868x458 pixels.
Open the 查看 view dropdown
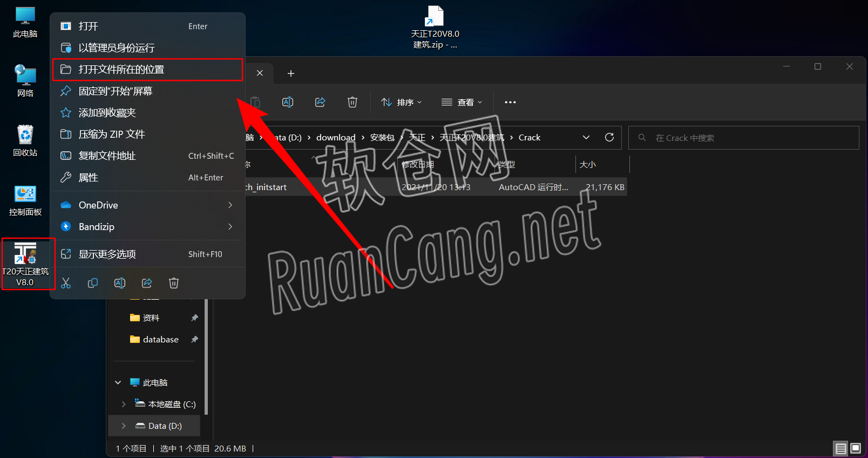(x=462, y=102)
